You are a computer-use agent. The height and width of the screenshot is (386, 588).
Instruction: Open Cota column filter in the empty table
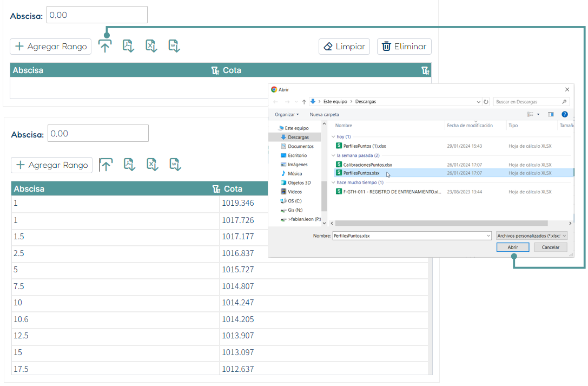click(x=425, y=70)
